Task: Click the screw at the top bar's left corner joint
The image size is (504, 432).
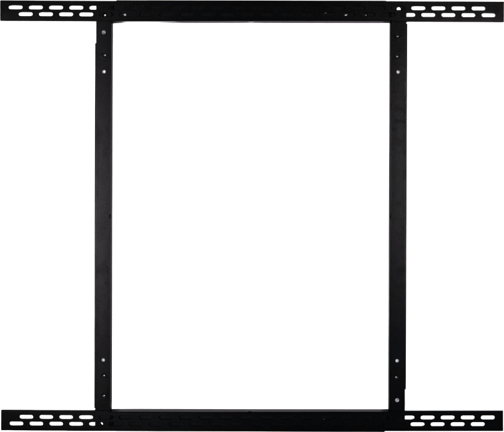Action: point(105,15)
